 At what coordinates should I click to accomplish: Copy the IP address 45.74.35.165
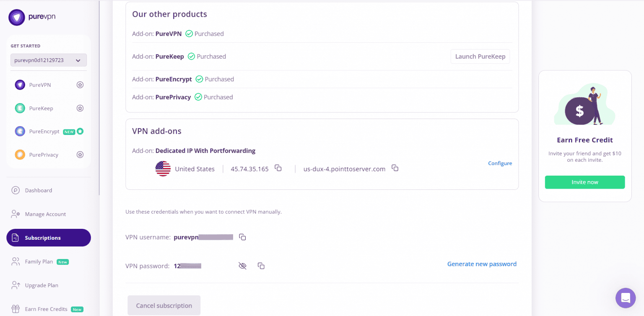[278, 168]
